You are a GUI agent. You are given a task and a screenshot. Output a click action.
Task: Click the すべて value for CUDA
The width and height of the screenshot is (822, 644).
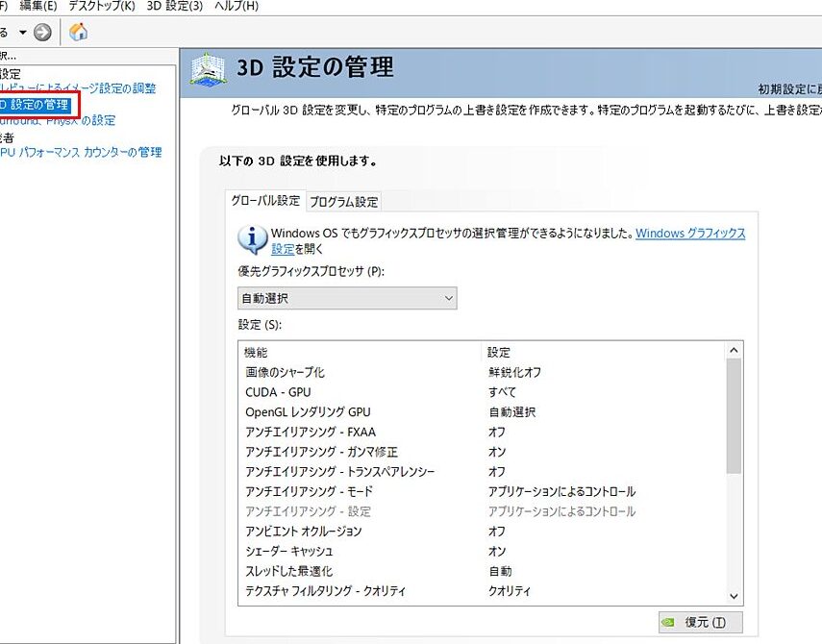[502, 392]
